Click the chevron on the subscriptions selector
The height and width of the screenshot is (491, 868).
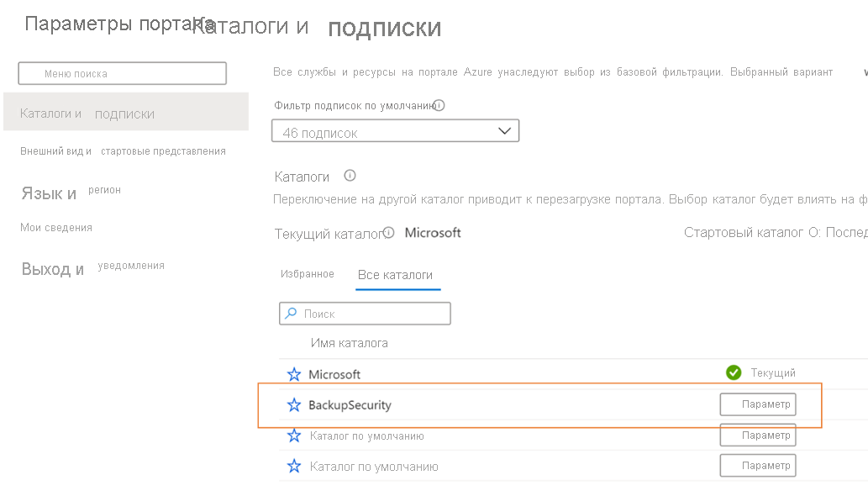[504, 130]
